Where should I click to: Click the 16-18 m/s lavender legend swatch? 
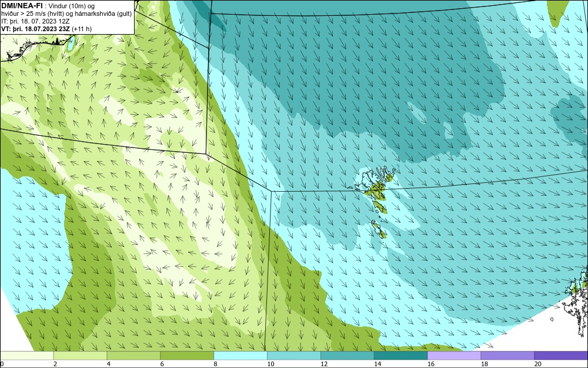[x=454, y=356]
